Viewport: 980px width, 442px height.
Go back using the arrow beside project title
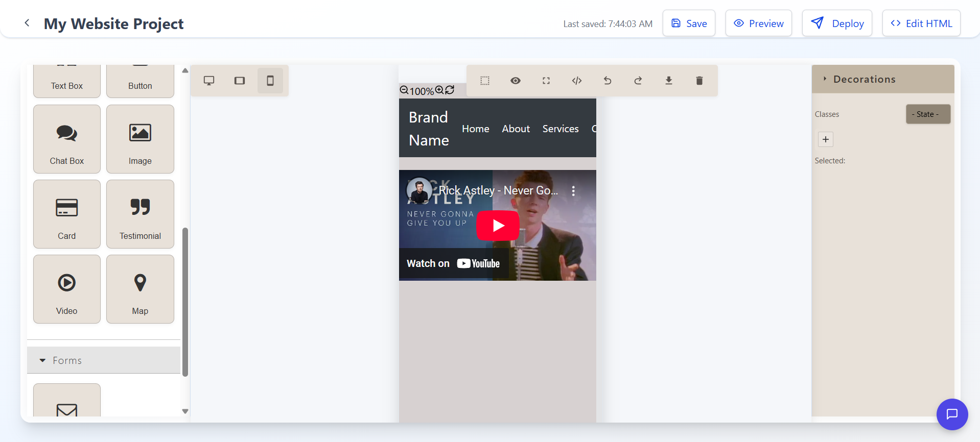27,23
